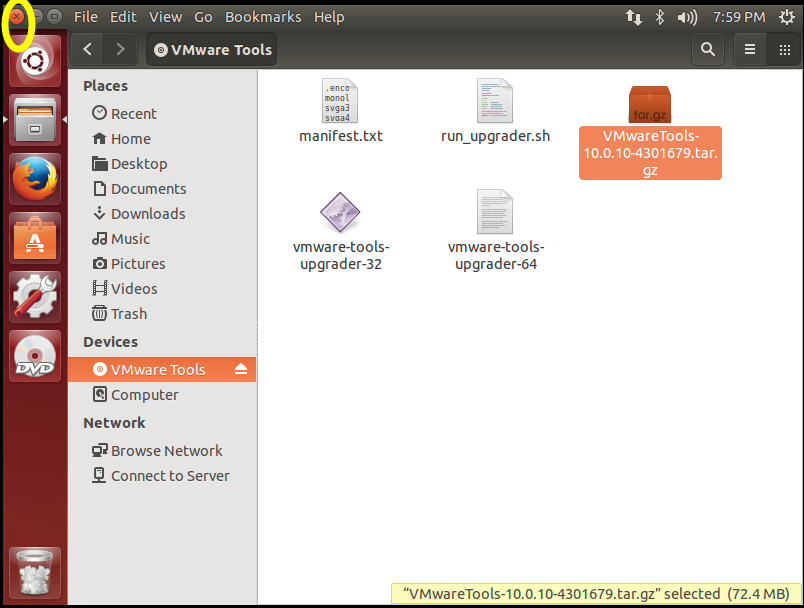The height and width of the screenshot is (608, 804).
Task: Click the VMware Tools path bar button
Action: [212, 49]
